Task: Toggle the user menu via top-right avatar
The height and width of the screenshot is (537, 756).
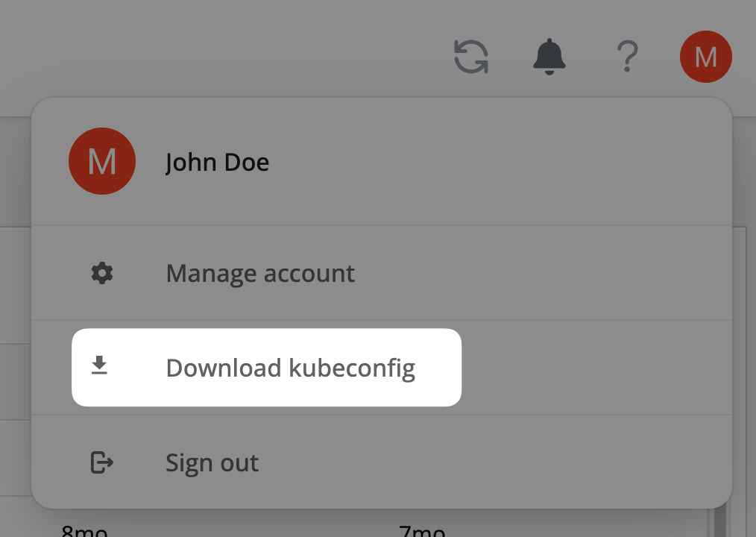Action: pyautogui.click(x=705, y=57)
